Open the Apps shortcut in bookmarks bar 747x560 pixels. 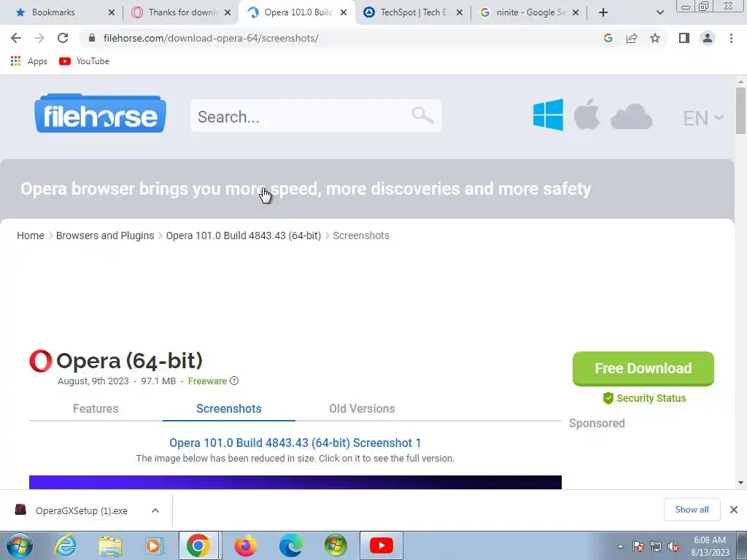coord(29,61)
